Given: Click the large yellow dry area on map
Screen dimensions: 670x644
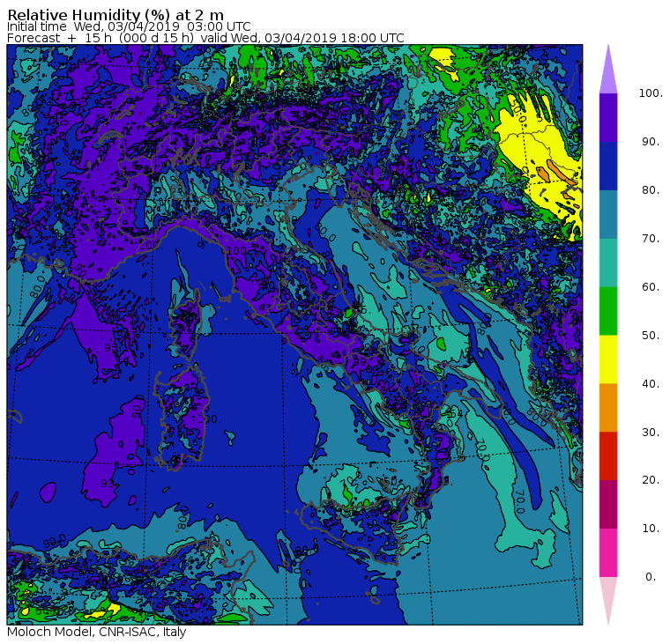Looking at the screenshot, I should point(539,150).
